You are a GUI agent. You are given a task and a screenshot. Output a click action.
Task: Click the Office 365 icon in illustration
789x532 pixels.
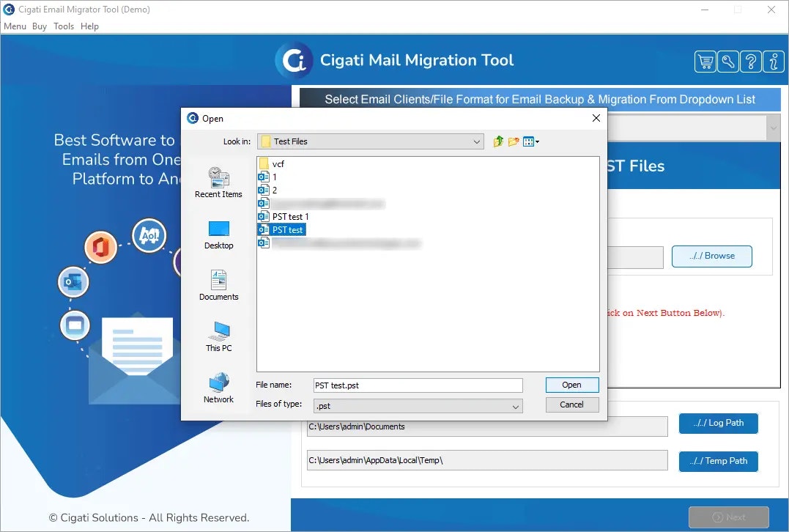point(100,247)
